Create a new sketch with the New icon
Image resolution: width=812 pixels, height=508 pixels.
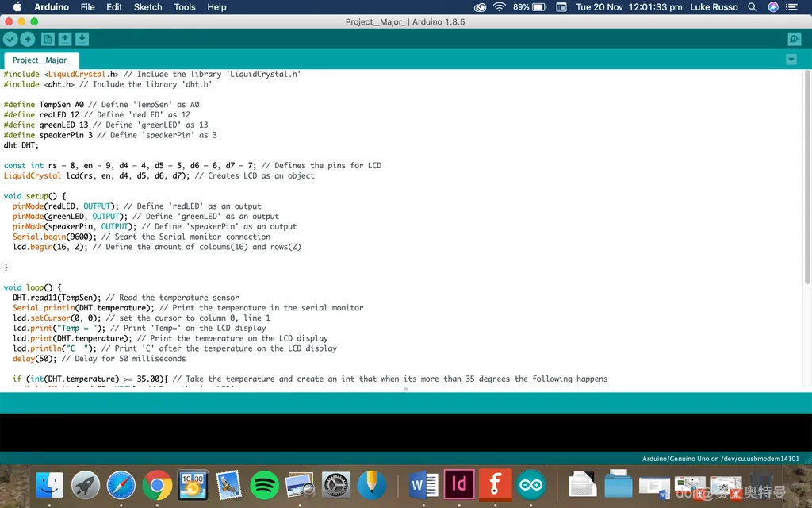(x=48, y=39)
